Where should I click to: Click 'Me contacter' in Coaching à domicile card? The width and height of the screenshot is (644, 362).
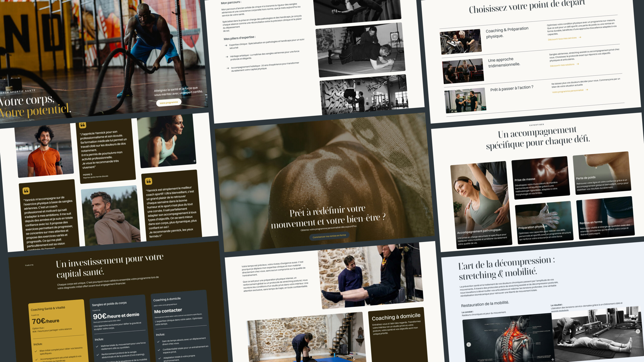(168, 311)
